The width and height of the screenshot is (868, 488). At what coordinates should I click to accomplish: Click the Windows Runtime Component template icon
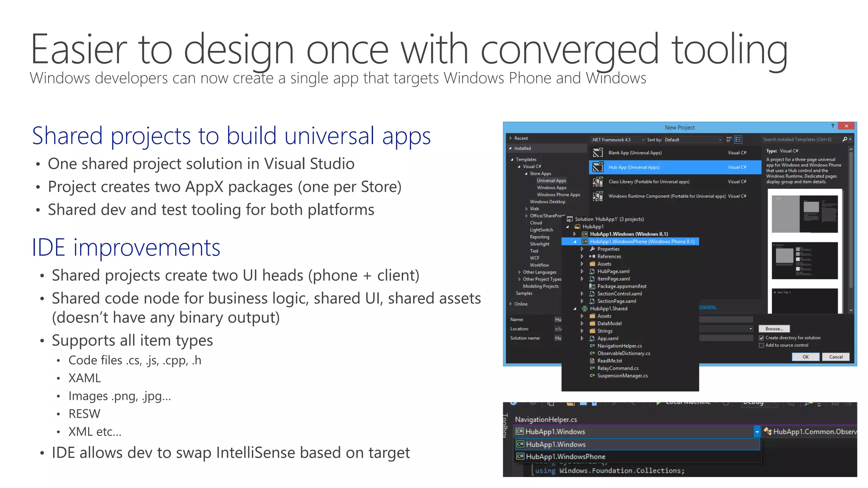coord(598,196)
